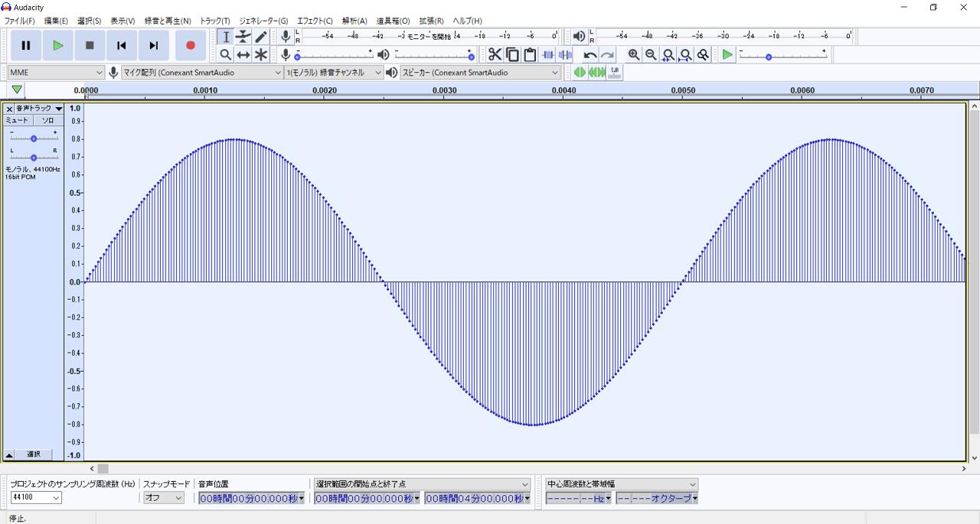This screenshot has height=524, width=980.
Task: Click the recording volume slider
Action: (335, 55)
